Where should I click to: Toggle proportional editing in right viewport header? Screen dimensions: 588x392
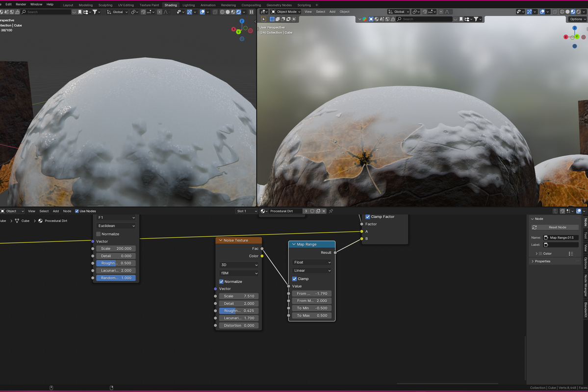tap(440, 12)
